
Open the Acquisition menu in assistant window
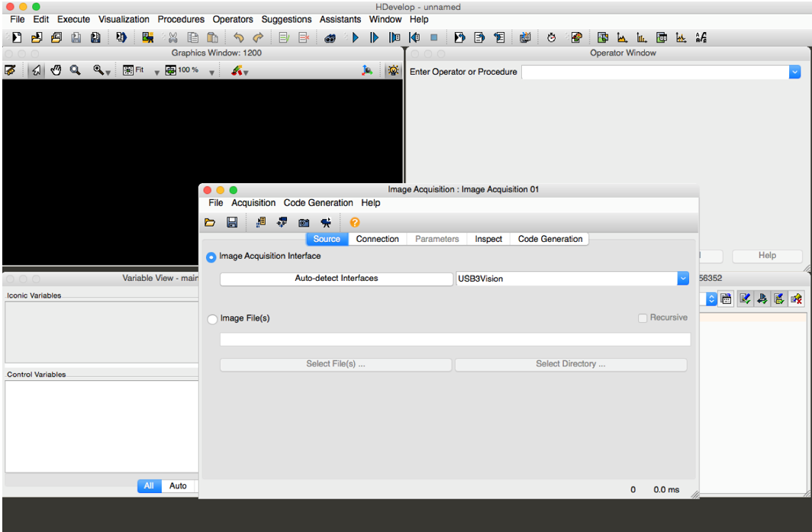click(x=253, y=202)
